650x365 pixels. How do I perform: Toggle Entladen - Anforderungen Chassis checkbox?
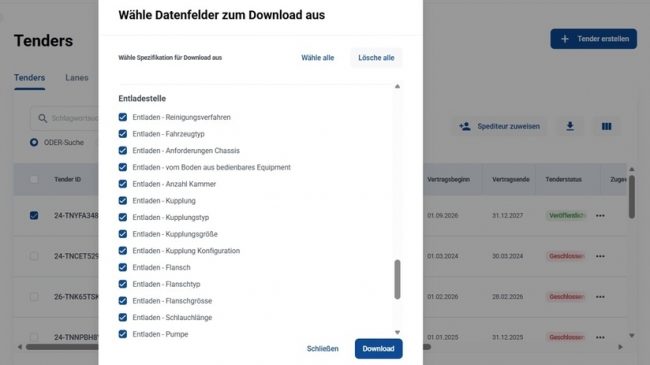tap(123, 150)
